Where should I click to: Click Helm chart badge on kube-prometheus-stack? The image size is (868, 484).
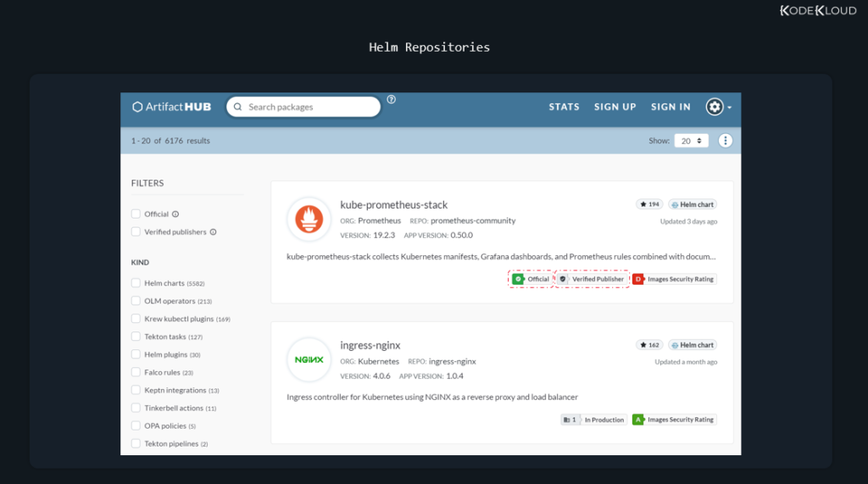tap(693, 204)
